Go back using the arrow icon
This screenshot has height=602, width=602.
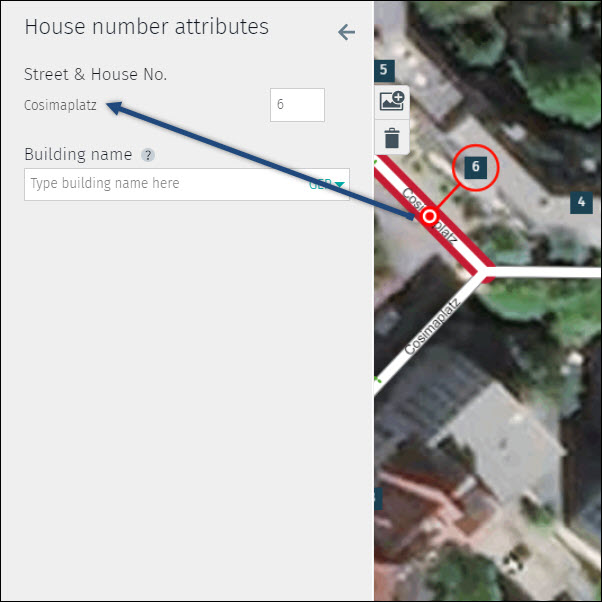[x=346, y=32]
